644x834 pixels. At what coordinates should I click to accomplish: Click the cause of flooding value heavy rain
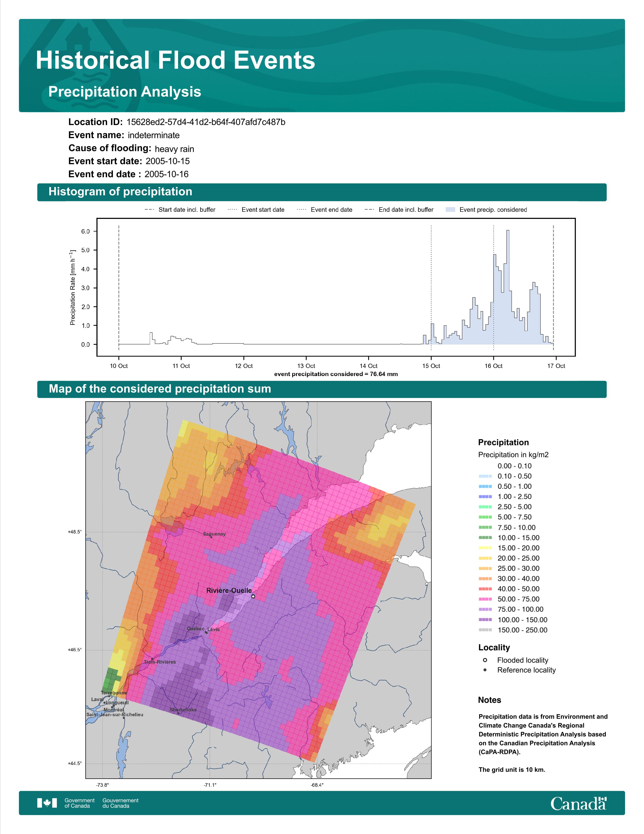(174, 149)
